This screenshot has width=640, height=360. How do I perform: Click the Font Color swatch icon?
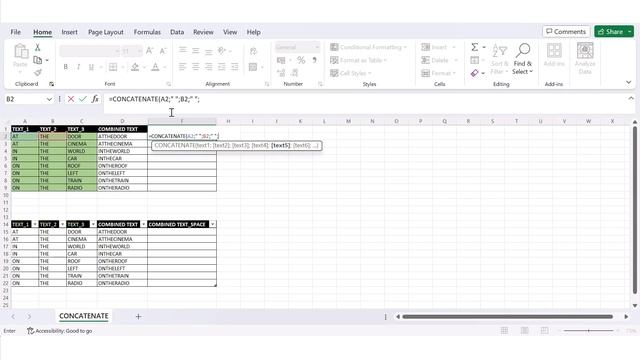click(x=155, y=67)
